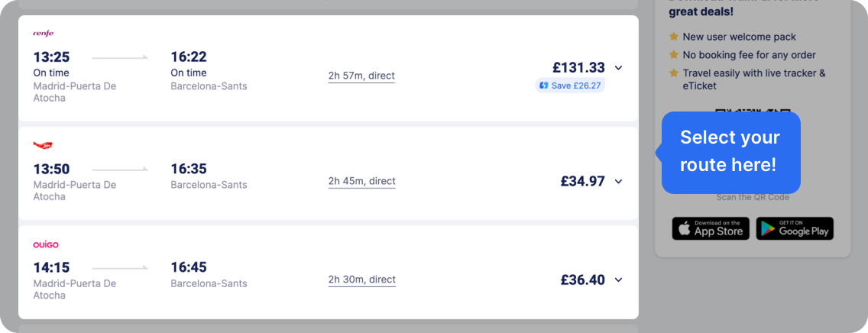Image resolution: width=868 pixels, height=333 pixels.
Task: Select the 13:50 to 16:35 train
Action: (329, 173)
